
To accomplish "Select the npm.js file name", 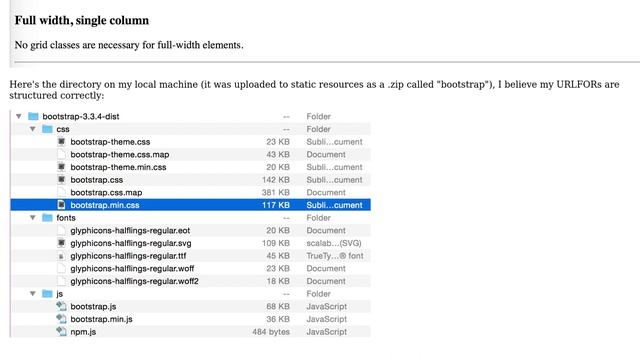I will point(83,332).
